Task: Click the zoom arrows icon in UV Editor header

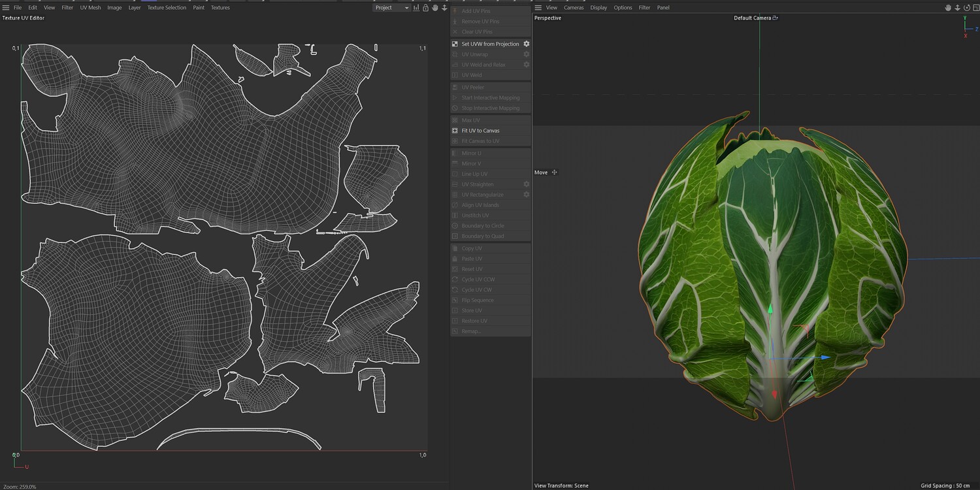Action: pyautogui.click(x=444, y=8)
